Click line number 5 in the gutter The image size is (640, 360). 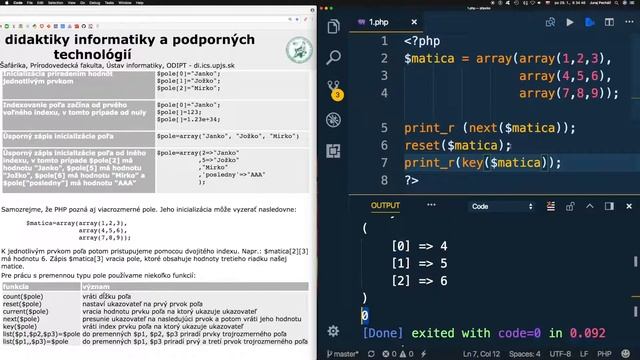384,128
